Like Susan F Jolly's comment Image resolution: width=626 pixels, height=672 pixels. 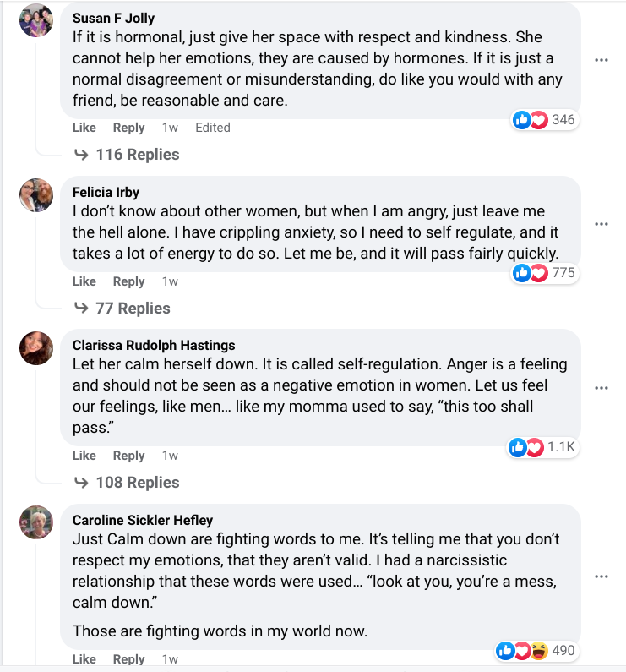tap(84, 128)
